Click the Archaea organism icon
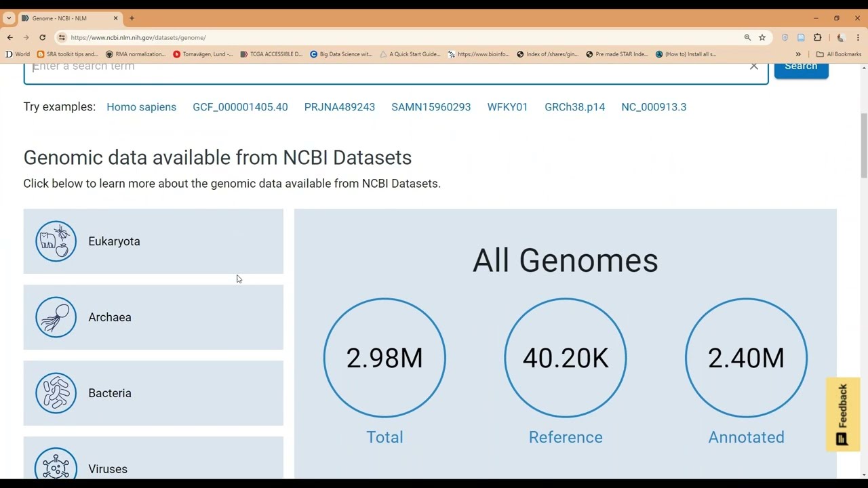 click(x=56, y=317)
